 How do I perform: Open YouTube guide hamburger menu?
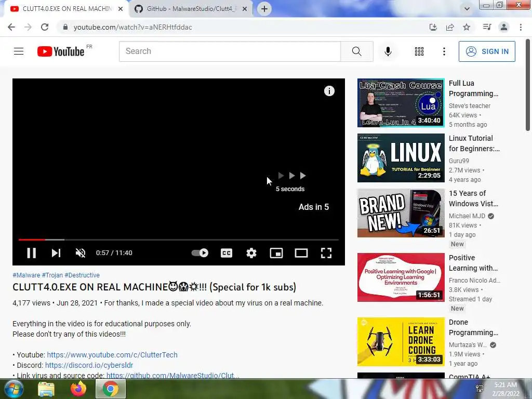tap(19, 51)
